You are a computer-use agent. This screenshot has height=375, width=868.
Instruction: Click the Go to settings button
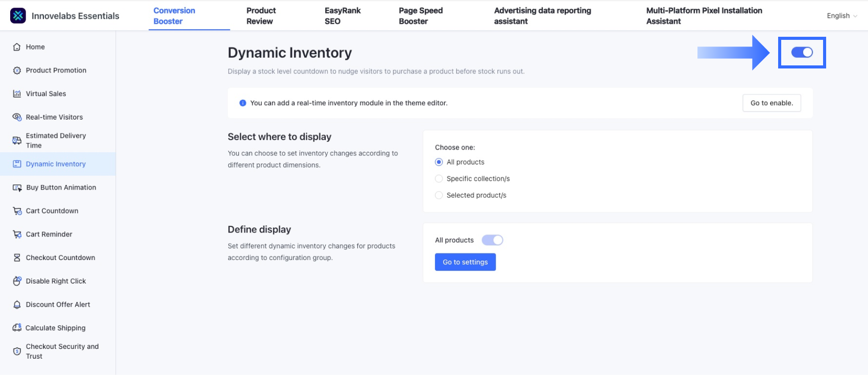[465, 262]
